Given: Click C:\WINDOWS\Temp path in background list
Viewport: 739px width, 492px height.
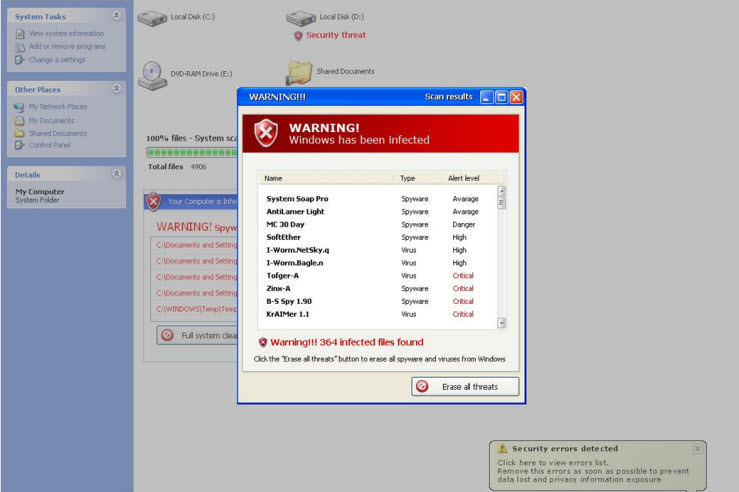Looking at the screenshot, I should [197, 309].
